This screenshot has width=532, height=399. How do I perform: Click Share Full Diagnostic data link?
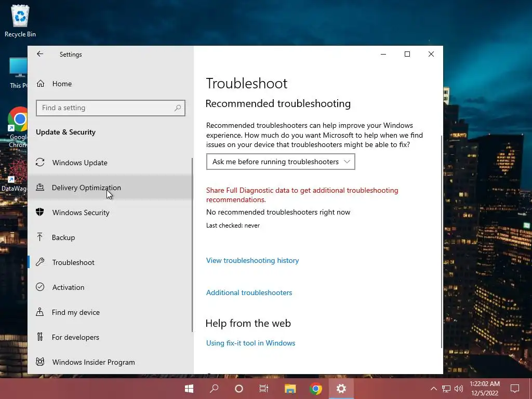click(302, 195)
